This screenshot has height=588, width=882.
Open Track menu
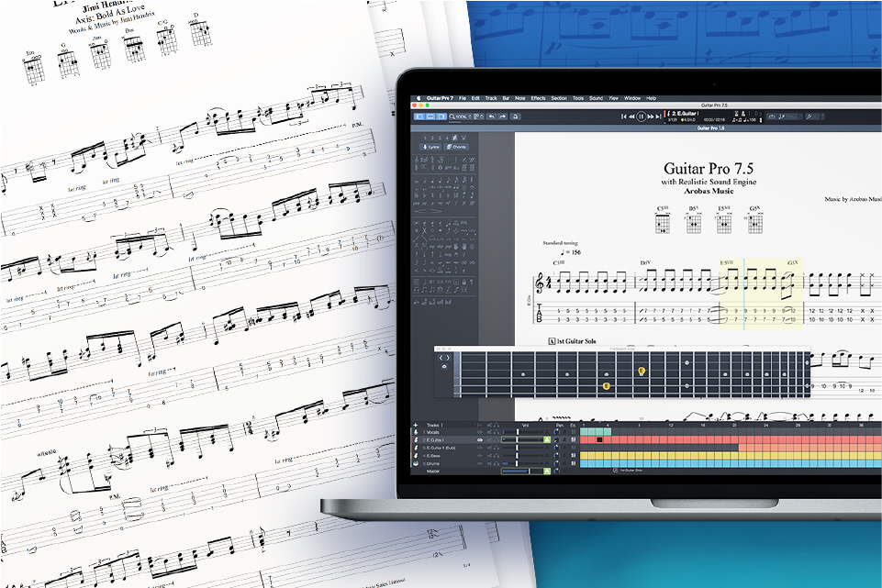[x=491, y=98]
